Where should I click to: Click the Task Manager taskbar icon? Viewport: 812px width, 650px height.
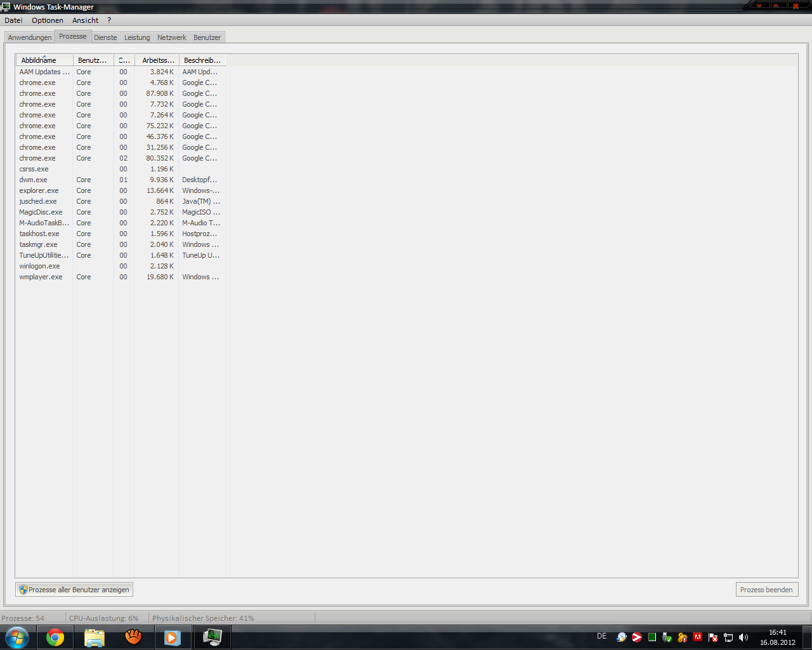[x=212, y=637]
